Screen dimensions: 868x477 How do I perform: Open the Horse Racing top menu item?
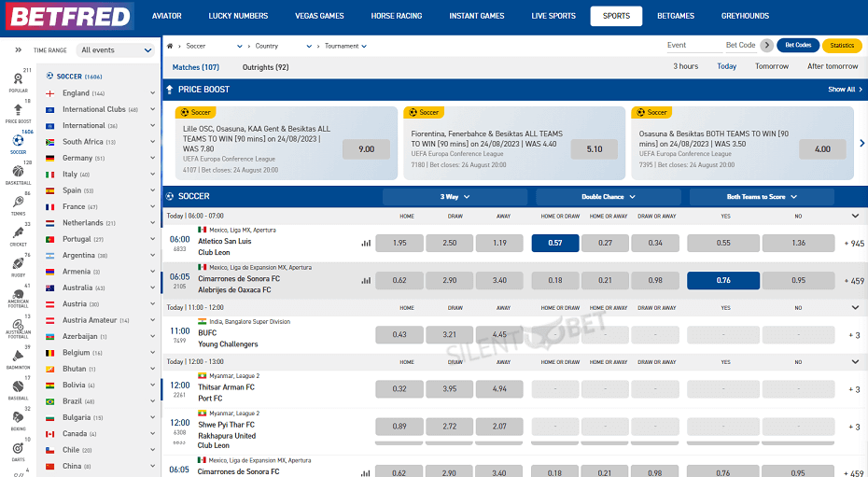point(397,16)
